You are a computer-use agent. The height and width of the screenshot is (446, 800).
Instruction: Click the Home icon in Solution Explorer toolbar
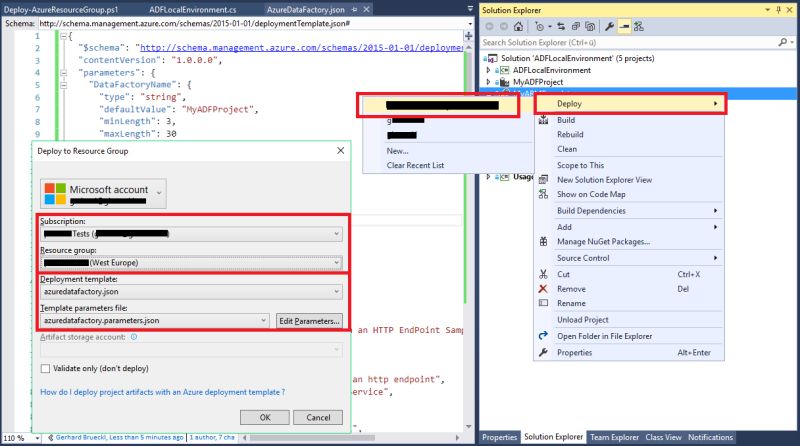click(518, 27)
